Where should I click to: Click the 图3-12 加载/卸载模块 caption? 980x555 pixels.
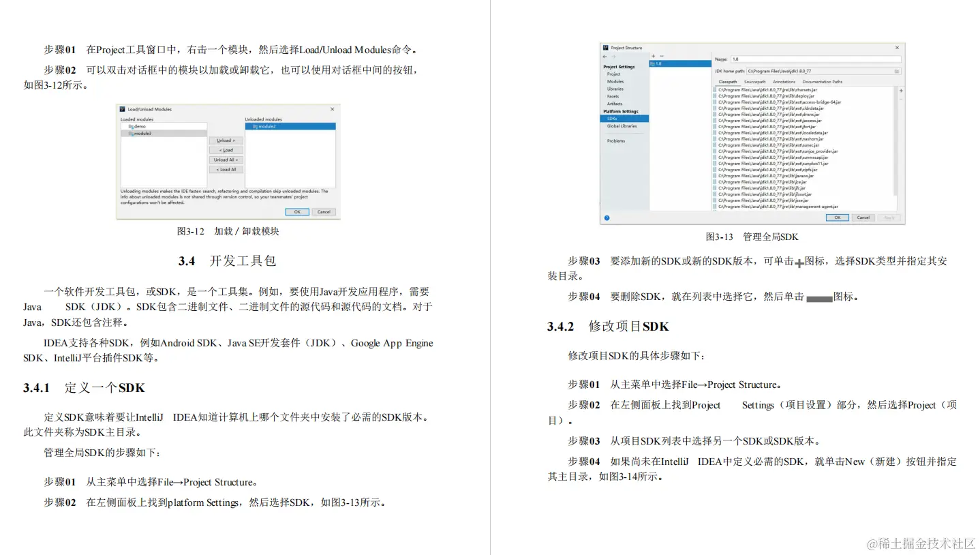(228, 231)
